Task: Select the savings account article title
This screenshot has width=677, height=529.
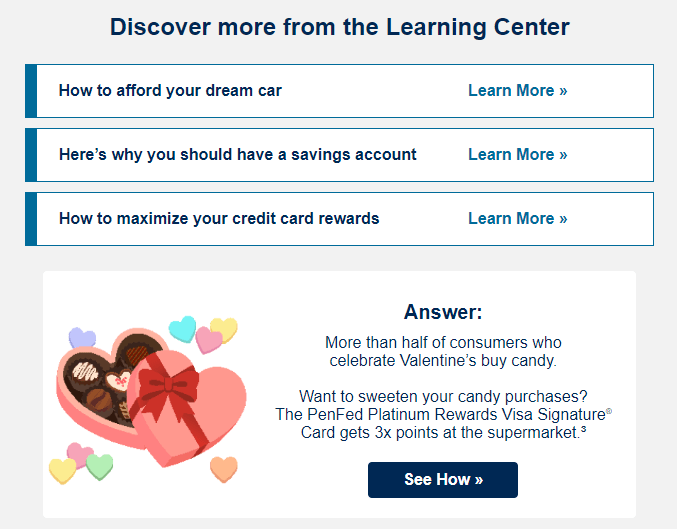Action: (238, 155)
